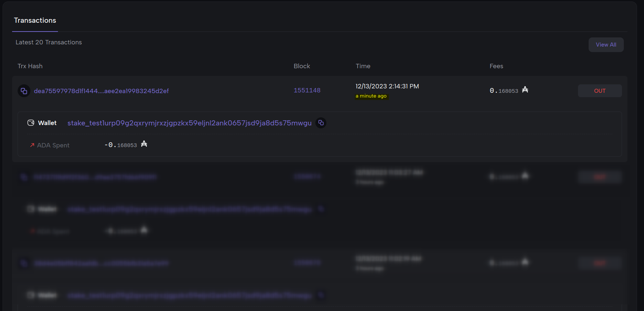Image resolution: width=644 pixels, height=311 pixels.
Task: Click the 'a minute ago' label
Action: pyautogui.click(x=371, y=96)
